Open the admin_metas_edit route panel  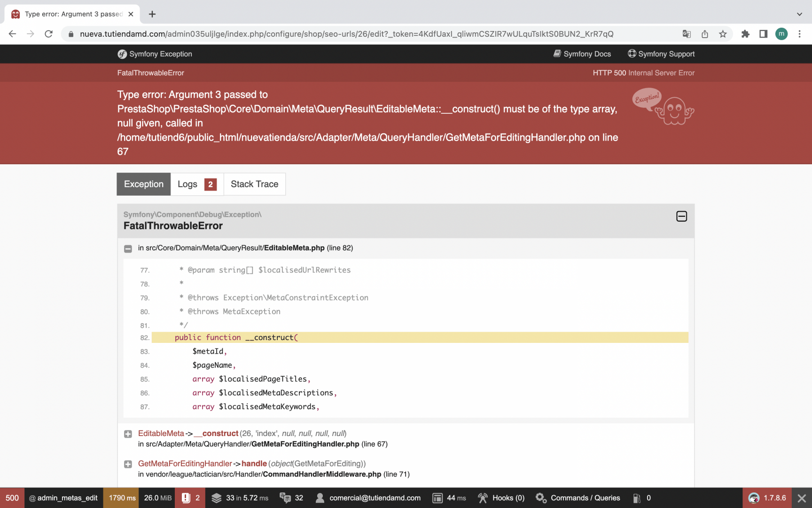63,498
